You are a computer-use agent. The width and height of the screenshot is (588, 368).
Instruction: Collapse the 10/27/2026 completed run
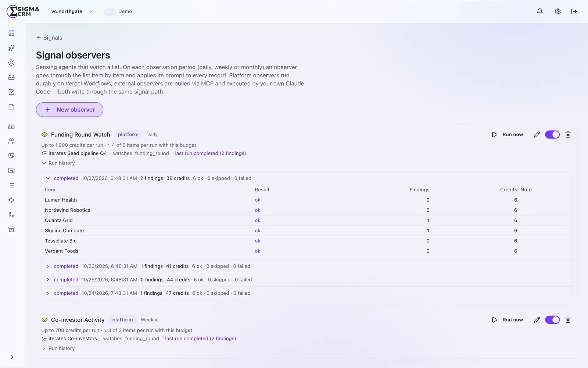pyautogui.click(x=48, y=178)
